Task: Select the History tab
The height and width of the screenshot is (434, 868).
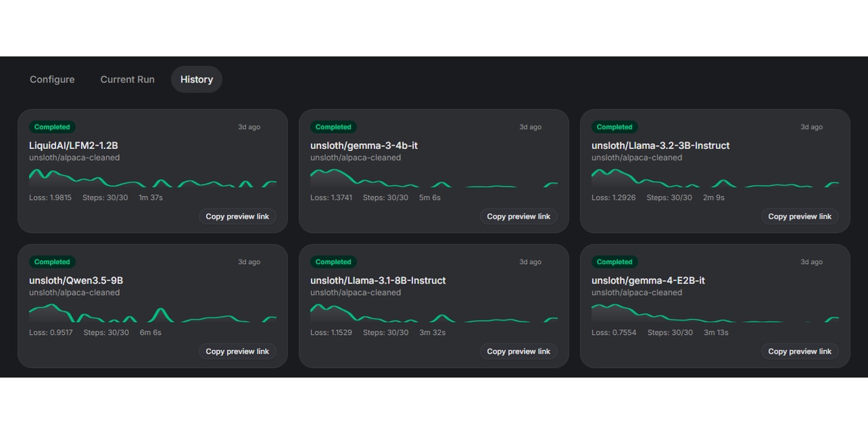Action: (x=197, y=80)
